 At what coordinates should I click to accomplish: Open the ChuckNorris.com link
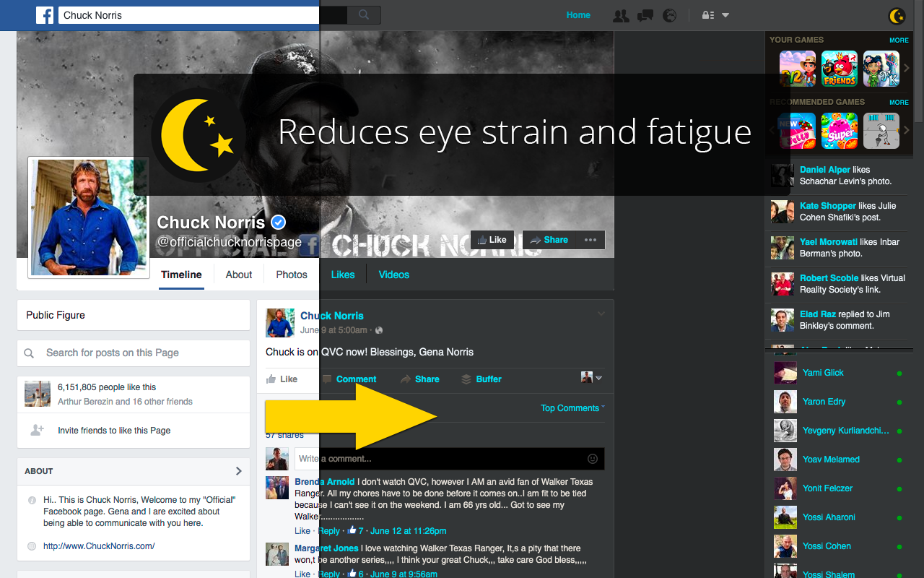(x=99, y=546)
